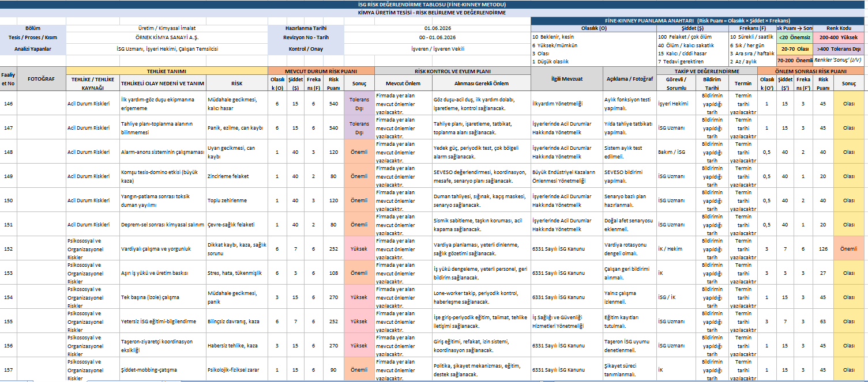This screenshot has width=868, height=382.
Task: Click the '10 Sürekli / saatlik' legend entry
Action: (751, 36)
